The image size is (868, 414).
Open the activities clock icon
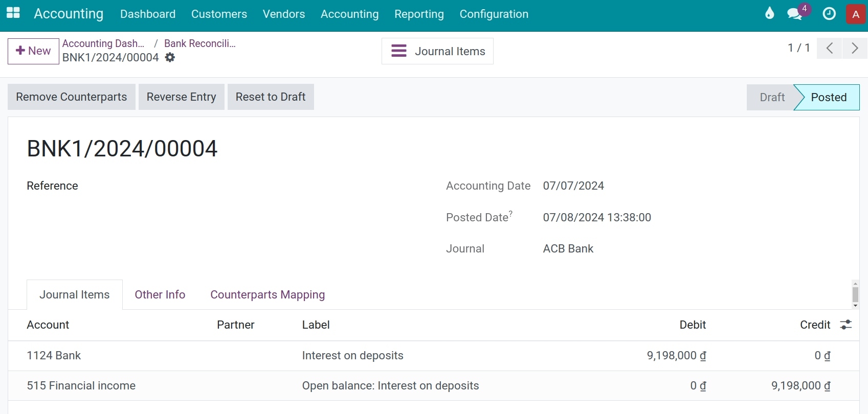pyautogui.click(x=829, y=14)
